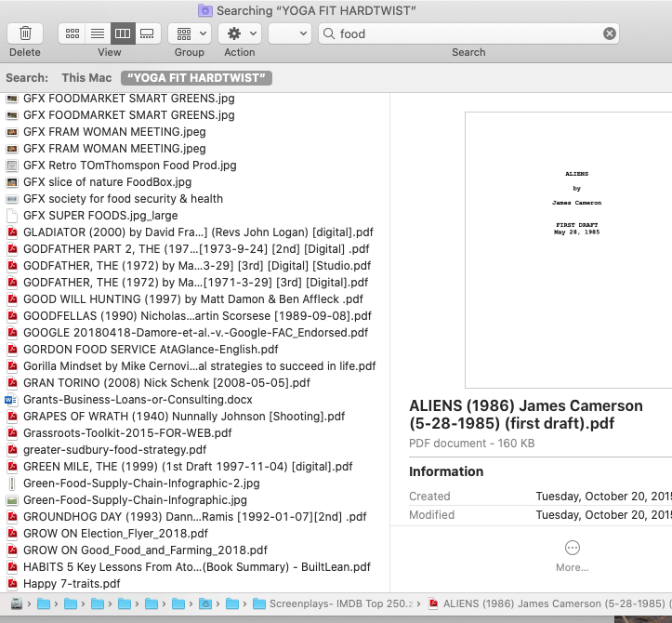Switch to list view
Screen dimensions: 672x623
98,33
